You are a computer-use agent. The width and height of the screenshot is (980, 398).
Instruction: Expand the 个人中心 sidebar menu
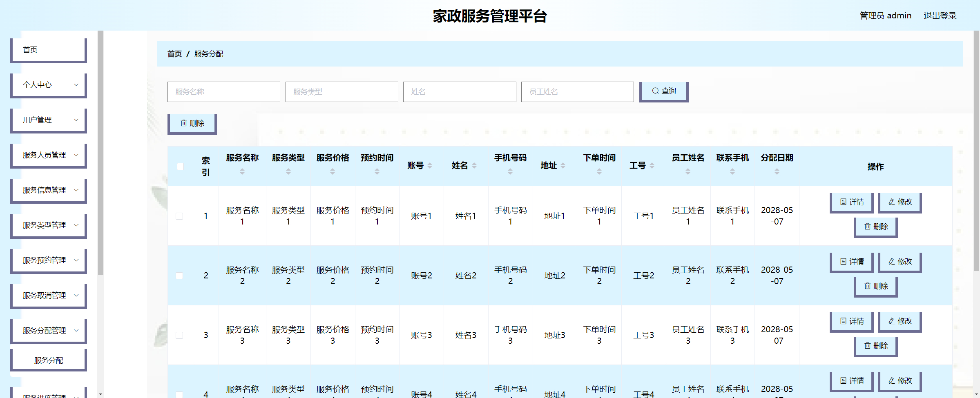[x=49, y=85]
